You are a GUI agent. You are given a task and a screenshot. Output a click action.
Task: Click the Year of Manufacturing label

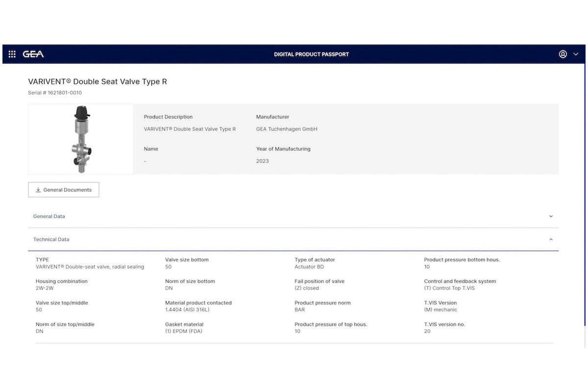[x=283, y=148]
